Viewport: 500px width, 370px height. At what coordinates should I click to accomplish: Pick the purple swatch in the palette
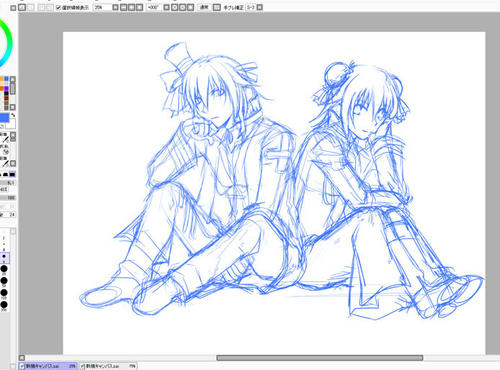[x=6, y=88]
